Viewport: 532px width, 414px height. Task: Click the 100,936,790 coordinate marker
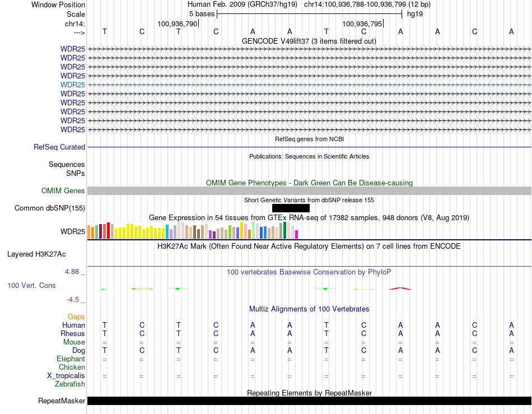coord(177,24)
